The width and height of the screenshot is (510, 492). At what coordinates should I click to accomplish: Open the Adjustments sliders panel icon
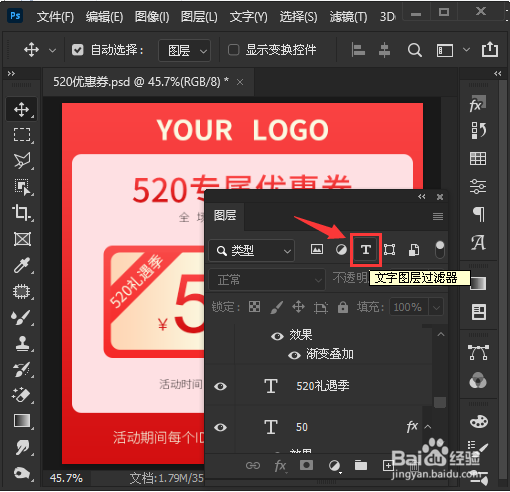478,186
